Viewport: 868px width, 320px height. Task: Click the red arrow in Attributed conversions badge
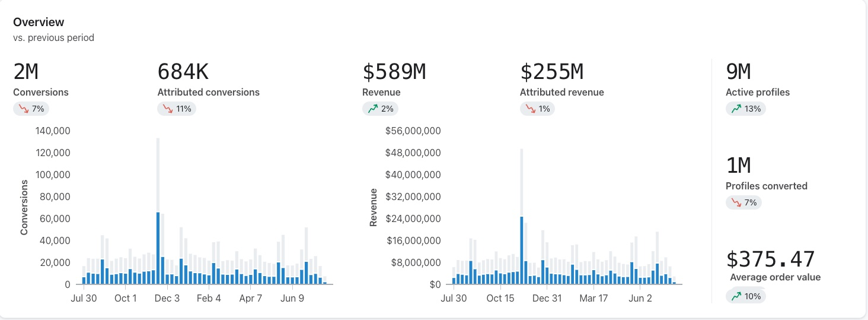(x=167, y=109)
